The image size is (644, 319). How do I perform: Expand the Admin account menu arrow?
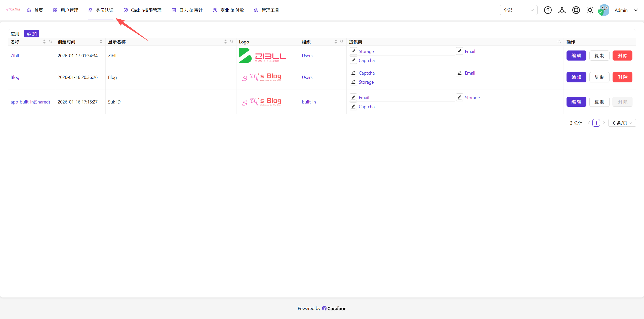(636, 10)
